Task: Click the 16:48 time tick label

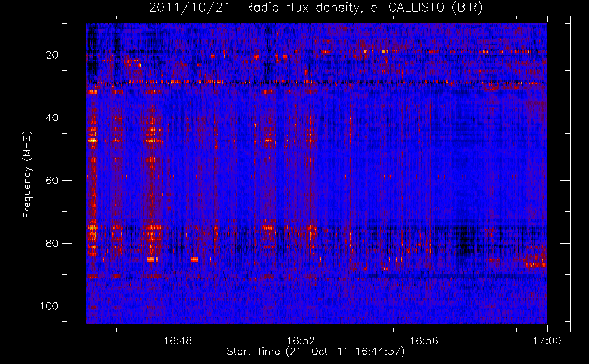Action: point(178,341)
